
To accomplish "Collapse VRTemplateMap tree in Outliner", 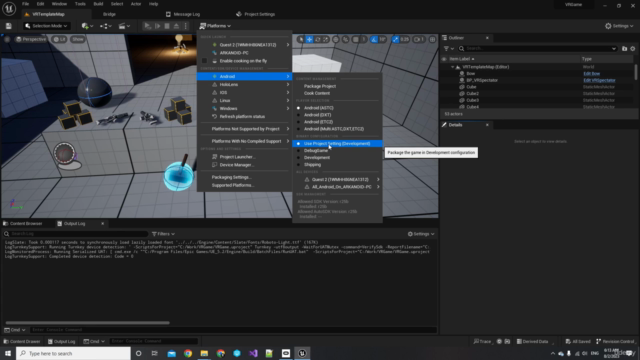I will [453, 67].
